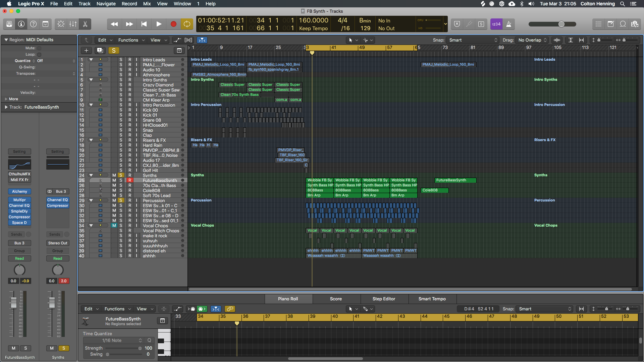Viewport: 644px width, 362px height.
Task: Open the Alchemy instrument plug-in
Action: [x=19, y=192]
